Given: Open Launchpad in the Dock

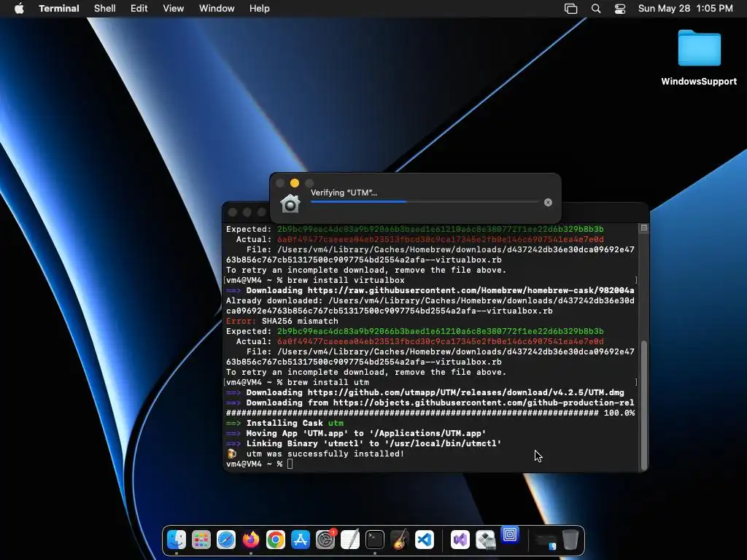Looking at the screenshot, I should 201,540.
